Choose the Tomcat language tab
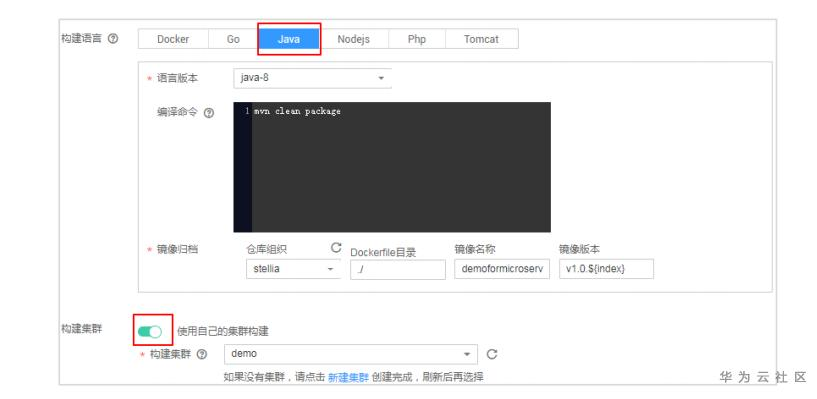The image size is (817, 399). pyautogui.click(x=481, y=39)
